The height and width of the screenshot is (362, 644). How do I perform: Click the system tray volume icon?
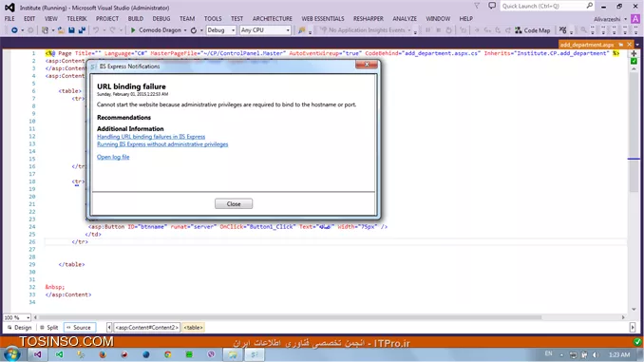click(596, 354)
